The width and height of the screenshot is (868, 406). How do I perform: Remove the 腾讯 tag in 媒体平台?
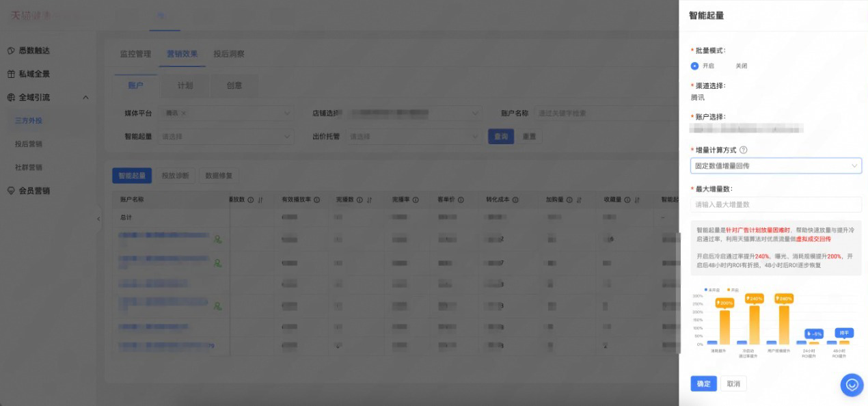pos(183,113)
